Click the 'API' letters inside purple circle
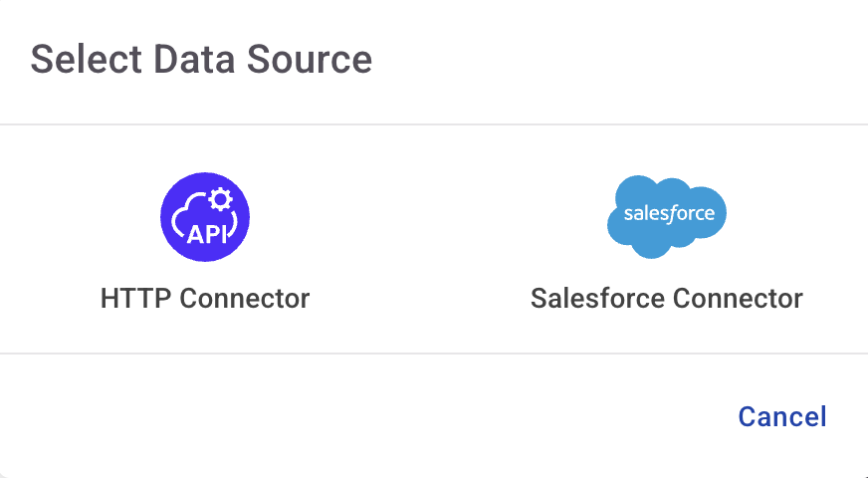The image size is (868, 478). [x=205, y=234]
